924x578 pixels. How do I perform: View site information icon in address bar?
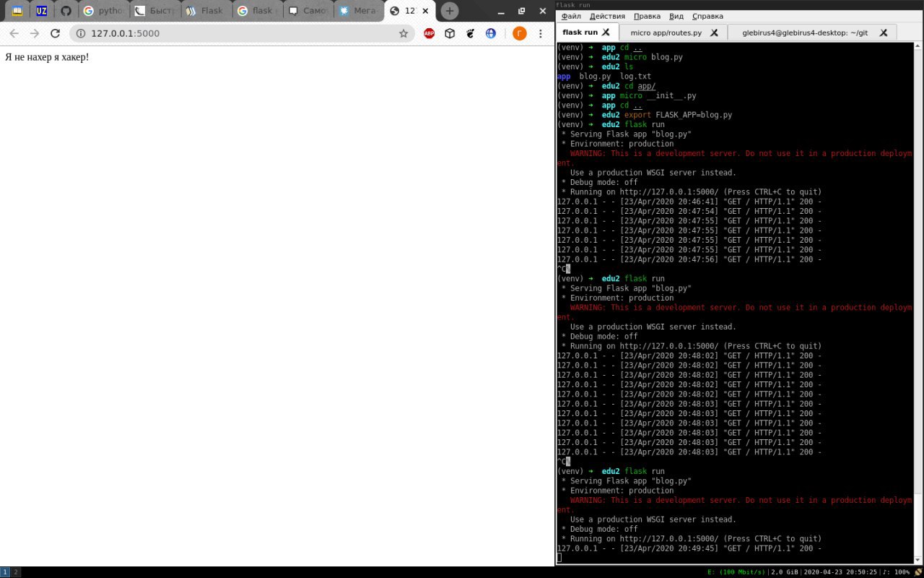coord(81,33)
